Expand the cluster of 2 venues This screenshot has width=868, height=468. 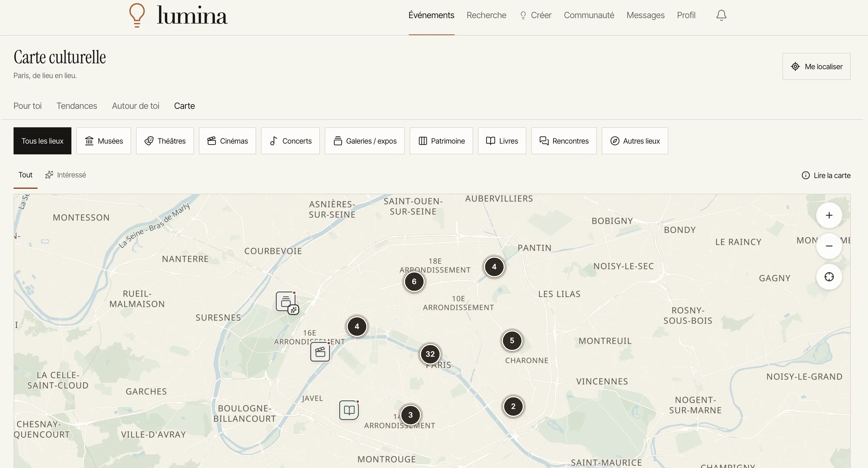pyautogui.click(x=513, y=407)
